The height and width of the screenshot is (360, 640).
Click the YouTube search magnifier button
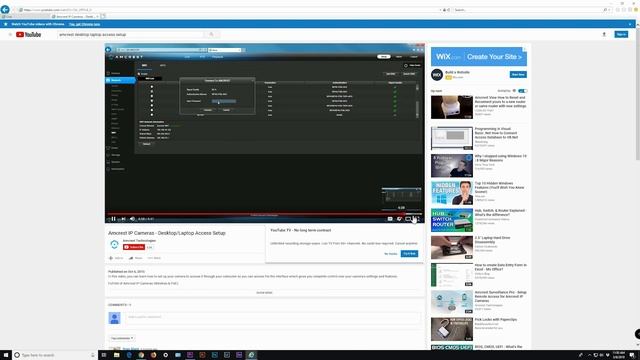click(x=211, y=35)
